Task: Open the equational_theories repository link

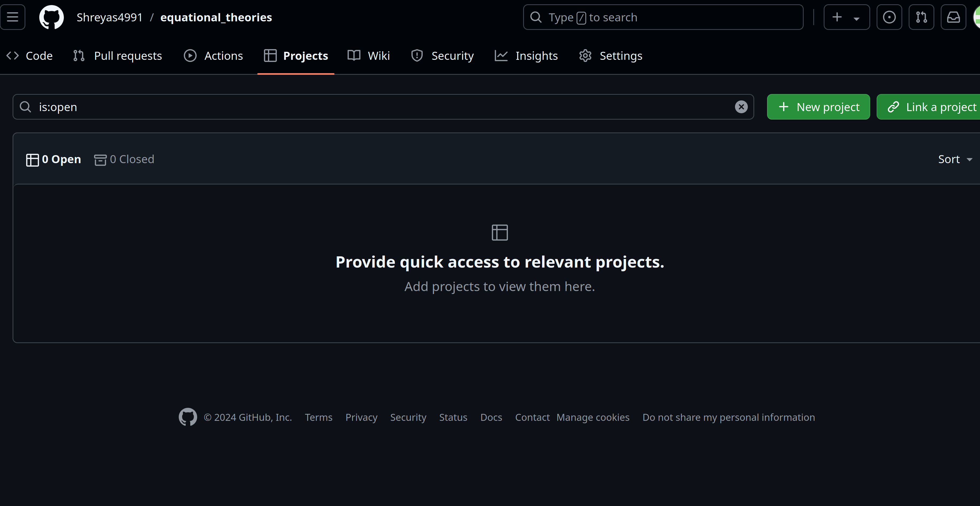Action: pos(216,17)
